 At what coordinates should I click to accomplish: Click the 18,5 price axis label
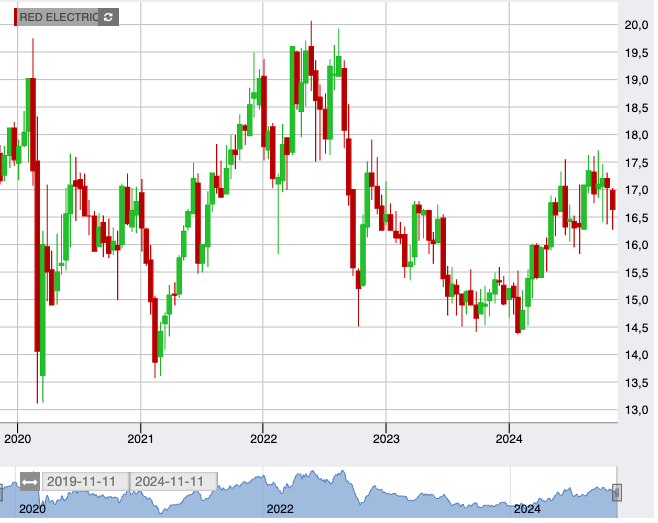pos(636,108)
